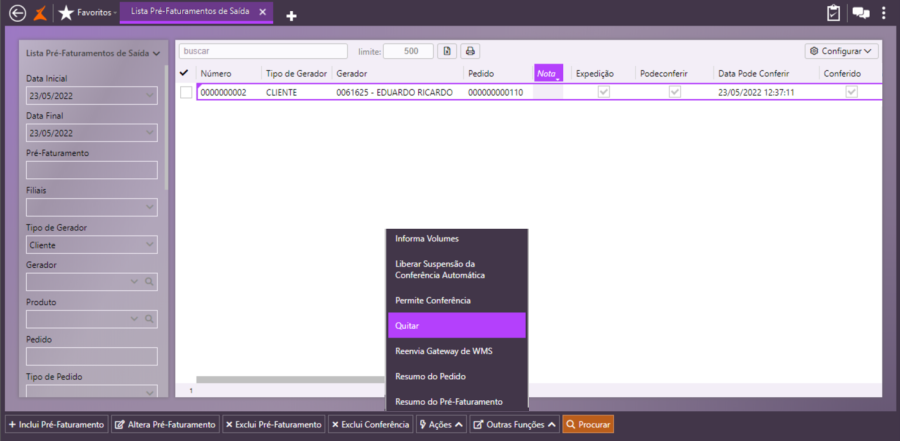Open Favoritos star icon
This screenshot has height=441, width=900.
[x=66, y=13]
